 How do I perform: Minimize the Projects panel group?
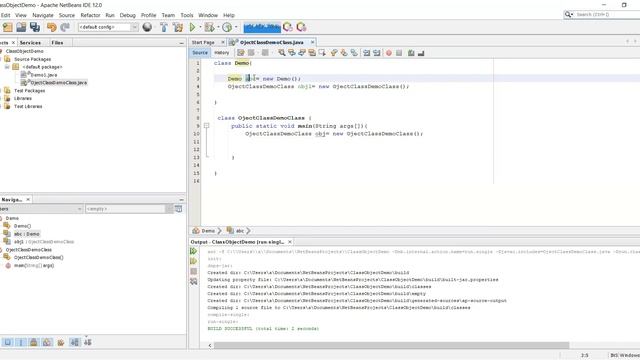tap(182, 42)
